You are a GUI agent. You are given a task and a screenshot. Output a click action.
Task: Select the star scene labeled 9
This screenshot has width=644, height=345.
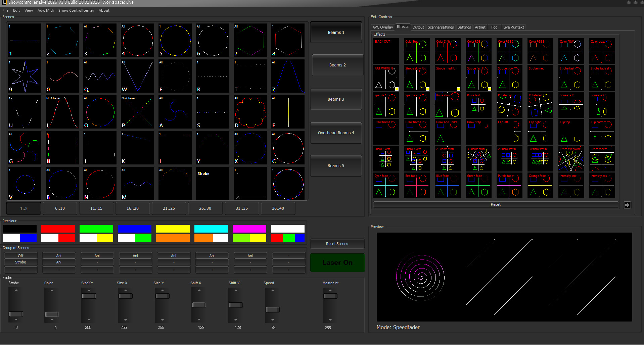click(25, 76)
